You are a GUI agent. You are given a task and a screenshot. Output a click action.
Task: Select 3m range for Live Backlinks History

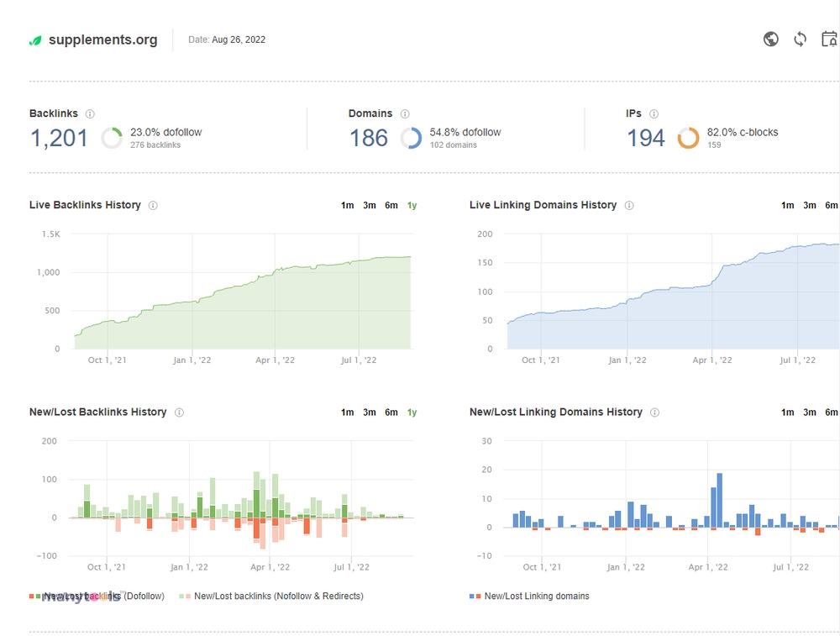click(369, 205)
